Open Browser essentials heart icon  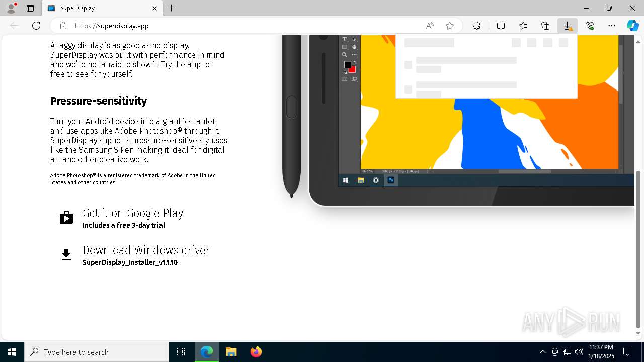tap(590, 26)
